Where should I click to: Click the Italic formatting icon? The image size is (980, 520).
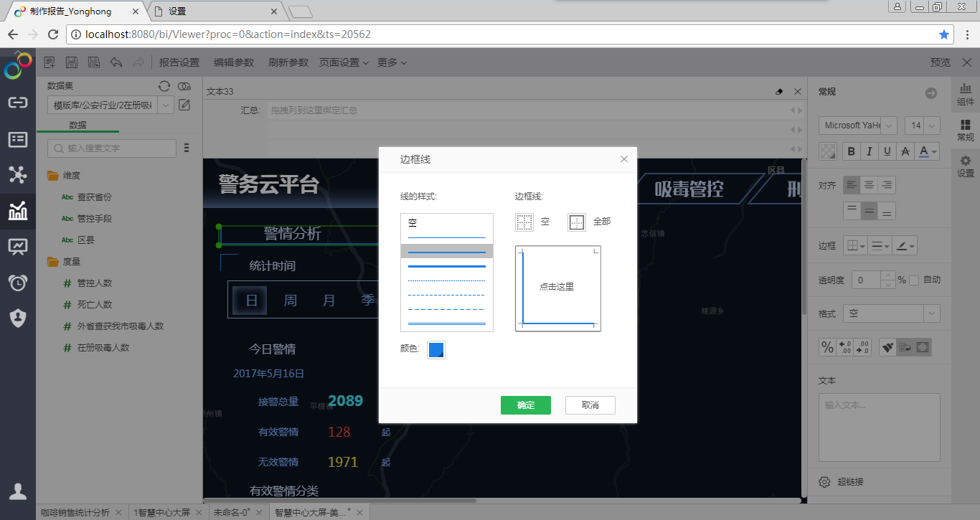pyautogui.click(x=869, y=151)
